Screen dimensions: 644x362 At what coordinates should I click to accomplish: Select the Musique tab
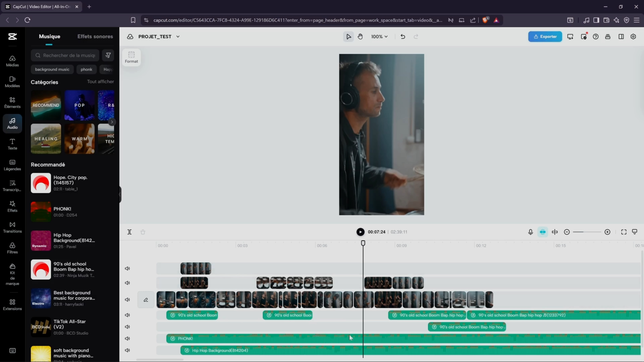click(x=49, y=37)
